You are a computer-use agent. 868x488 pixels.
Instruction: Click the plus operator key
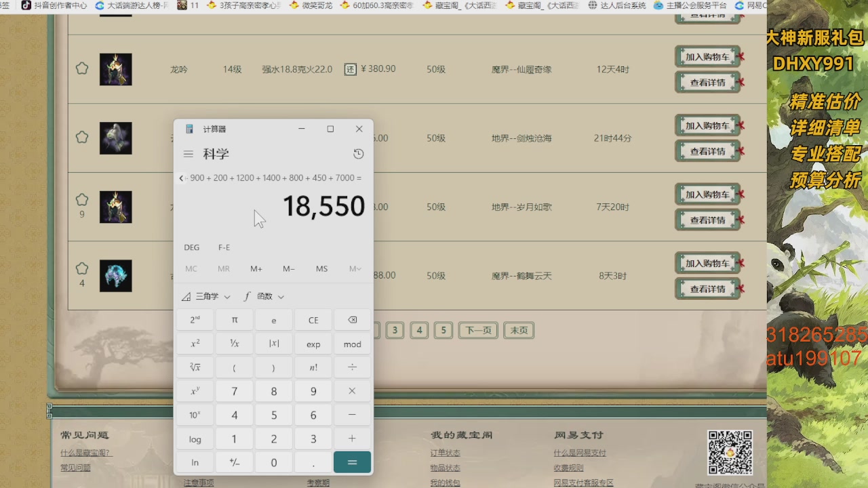[352, 439]
